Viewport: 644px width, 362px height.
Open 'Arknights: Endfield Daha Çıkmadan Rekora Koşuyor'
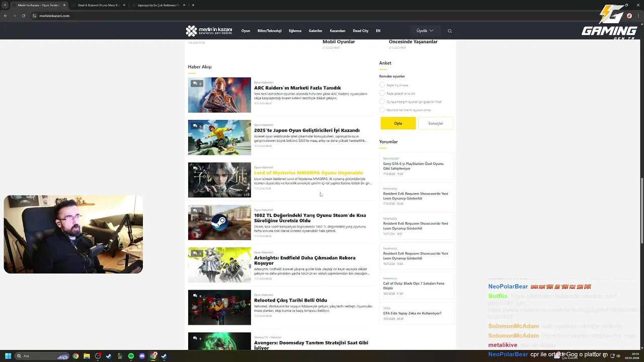304,260
